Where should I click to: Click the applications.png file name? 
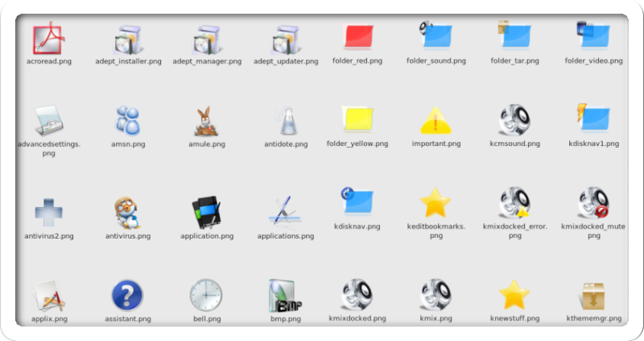coord(286,236)
